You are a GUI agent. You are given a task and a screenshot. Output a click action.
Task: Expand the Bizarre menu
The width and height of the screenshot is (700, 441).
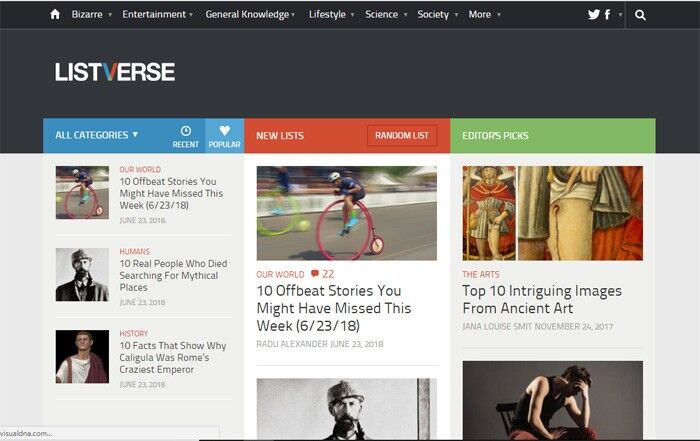tap(91, 14)
